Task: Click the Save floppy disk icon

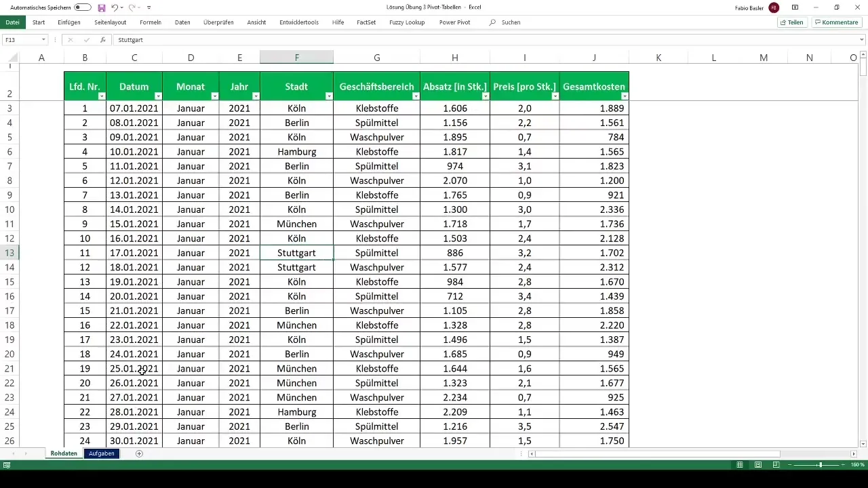Action: pyautogui.click(x=102, y=7)
